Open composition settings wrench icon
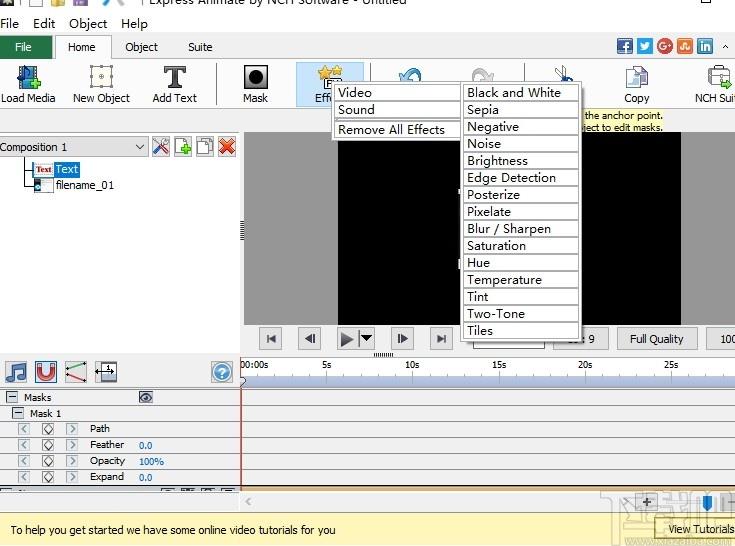This screenshot has height=546, width=735. 161,147
